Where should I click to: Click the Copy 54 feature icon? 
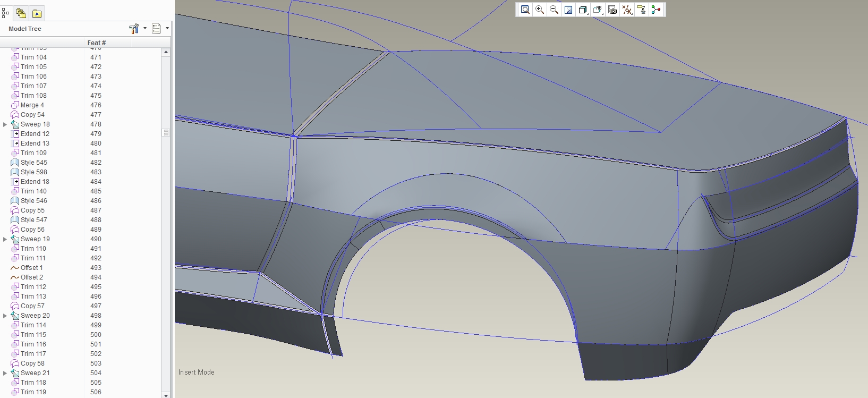[15, 114]
